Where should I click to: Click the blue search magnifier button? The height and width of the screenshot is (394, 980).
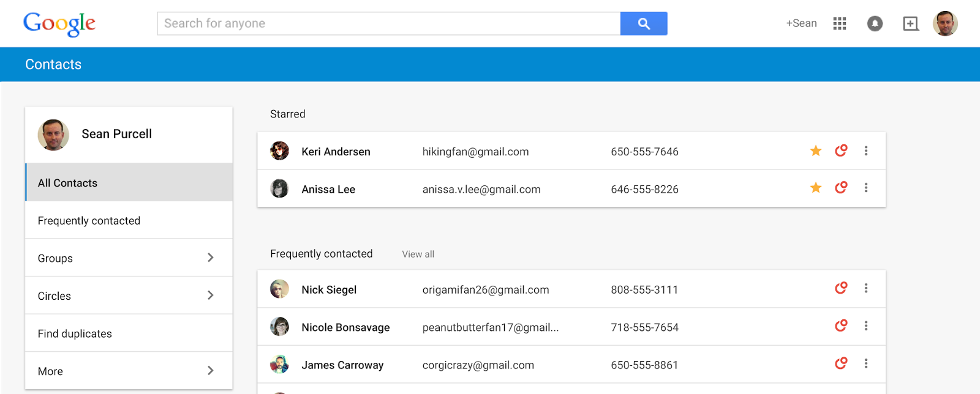coord(643,24)
